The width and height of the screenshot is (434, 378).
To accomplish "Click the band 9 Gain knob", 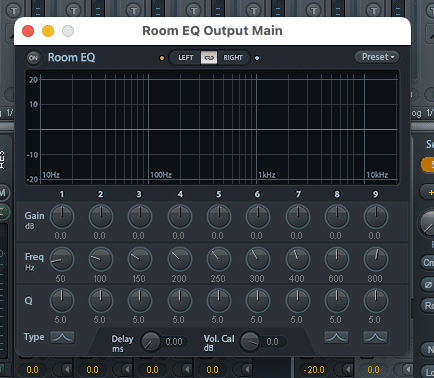I will pos(376,216).
